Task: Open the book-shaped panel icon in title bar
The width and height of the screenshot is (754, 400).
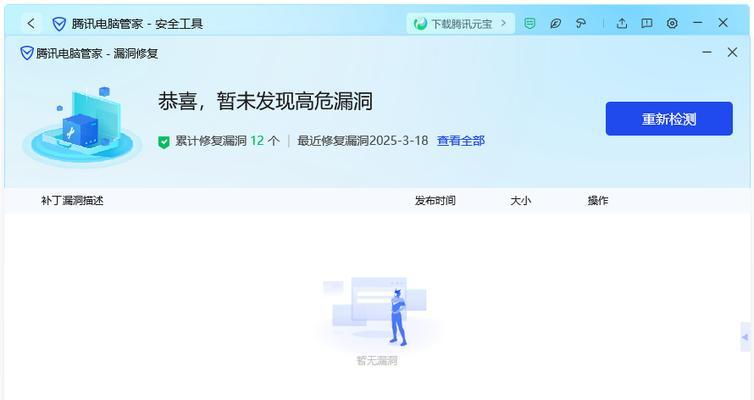Action: tap(647, 23)
